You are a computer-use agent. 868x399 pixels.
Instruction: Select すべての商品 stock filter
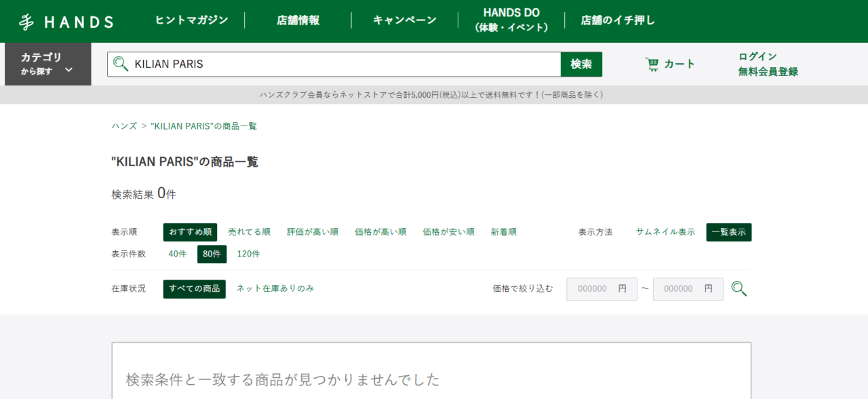tap(194, 289)
